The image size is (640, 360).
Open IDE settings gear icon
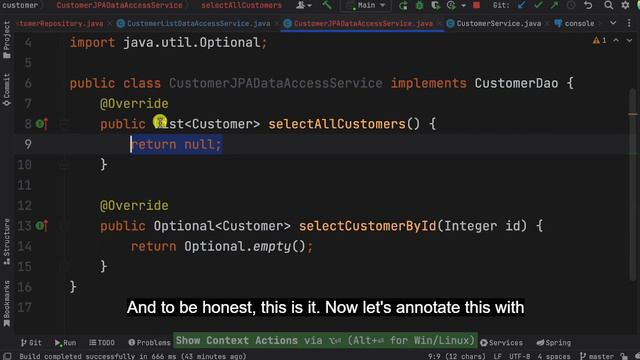click(625, 5)
